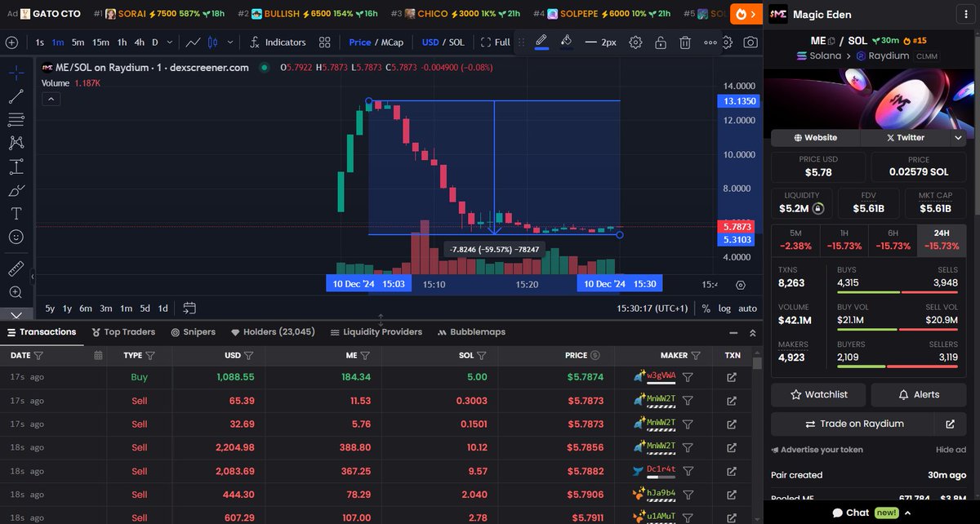Open the Magic Eden Website link

pos(815,137)
